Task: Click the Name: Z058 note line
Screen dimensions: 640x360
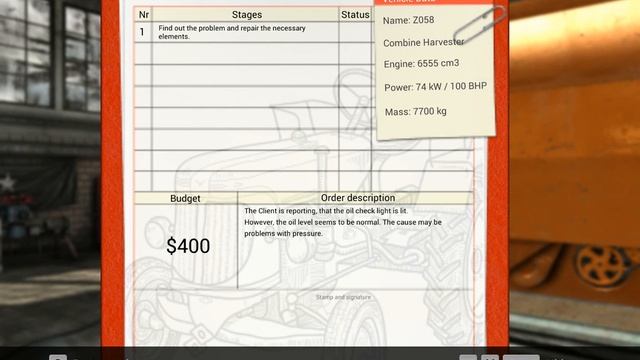Action: [408, 20]
